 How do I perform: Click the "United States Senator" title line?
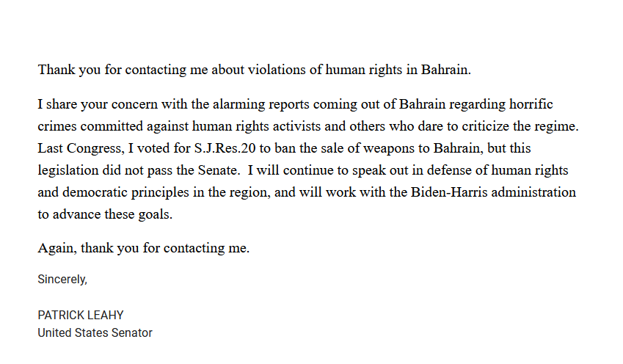tap(95, 332)
